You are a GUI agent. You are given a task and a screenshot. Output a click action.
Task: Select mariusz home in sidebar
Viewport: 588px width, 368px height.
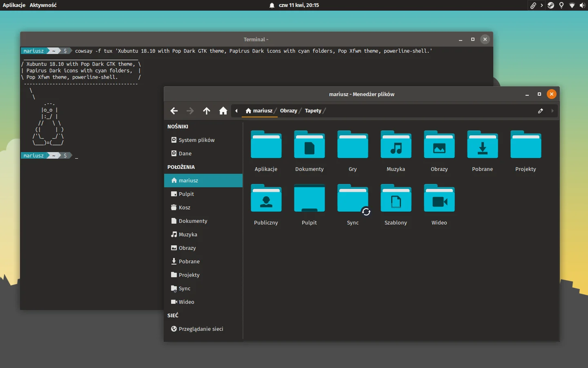203,180
